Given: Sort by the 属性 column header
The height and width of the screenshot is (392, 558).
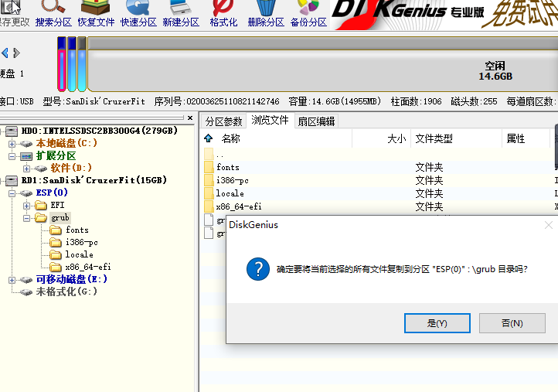Looking at the screenshot, I should [x=515, y=138].
